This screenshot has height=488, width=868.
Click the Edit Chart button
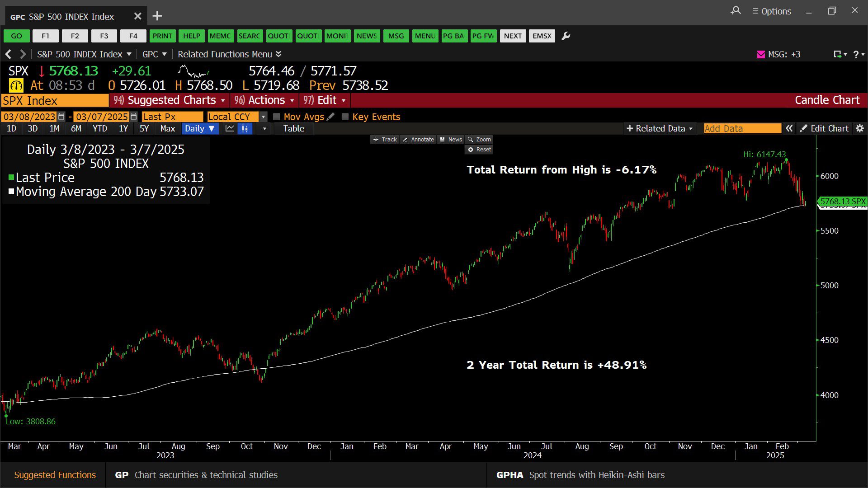[x=824, y=129]
